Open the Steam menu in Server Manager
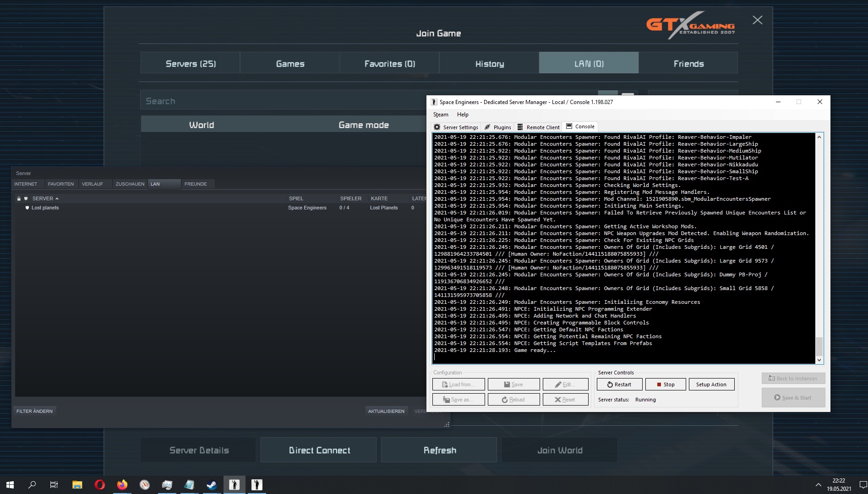This screenshot has width=868, height=494. [441, 115]
